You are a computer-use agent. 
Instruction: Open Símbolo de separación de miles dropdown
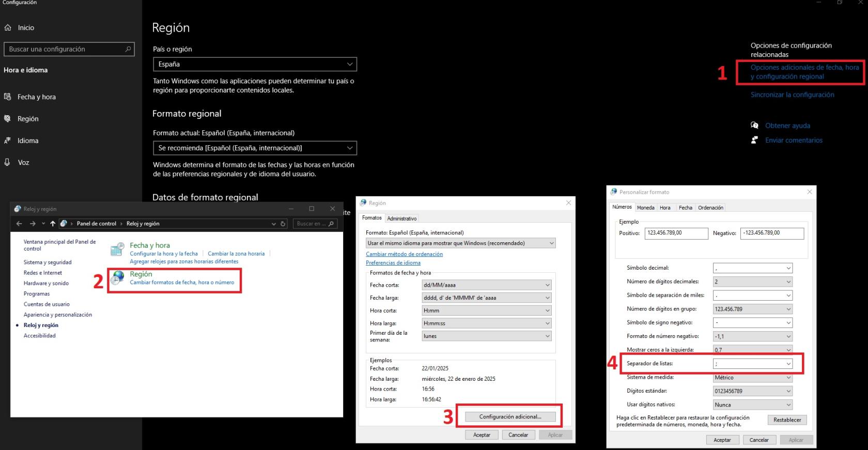[753, 296]
